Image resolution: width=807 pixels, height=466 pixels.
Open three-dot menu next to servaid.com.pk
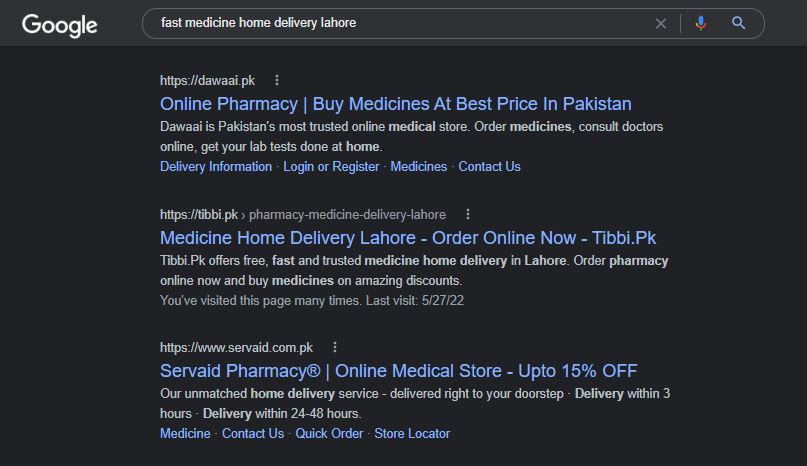[x=335, y=347]
